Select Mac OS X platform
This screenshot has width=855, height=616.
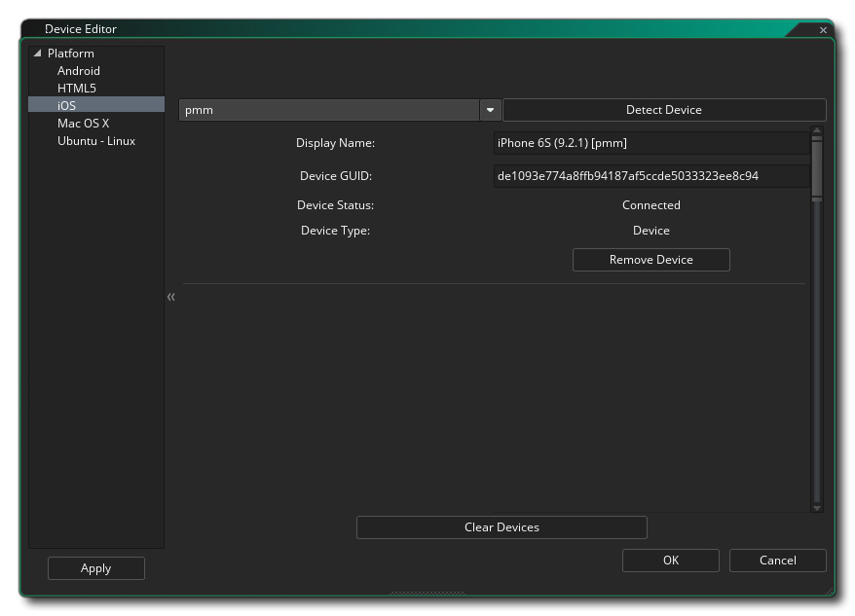click(x=83, y=124)
